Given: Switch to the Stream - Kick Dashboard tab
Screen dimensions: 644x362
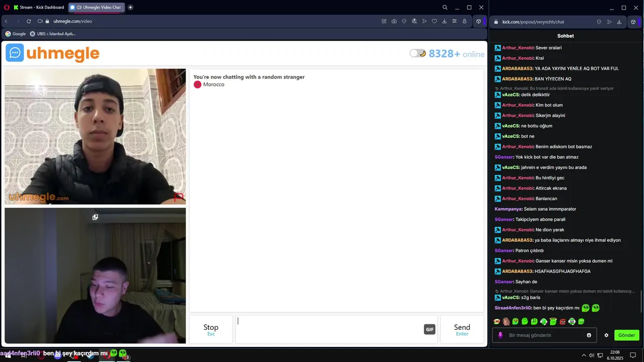Looking at the screenshot, I should click(39, 8).
